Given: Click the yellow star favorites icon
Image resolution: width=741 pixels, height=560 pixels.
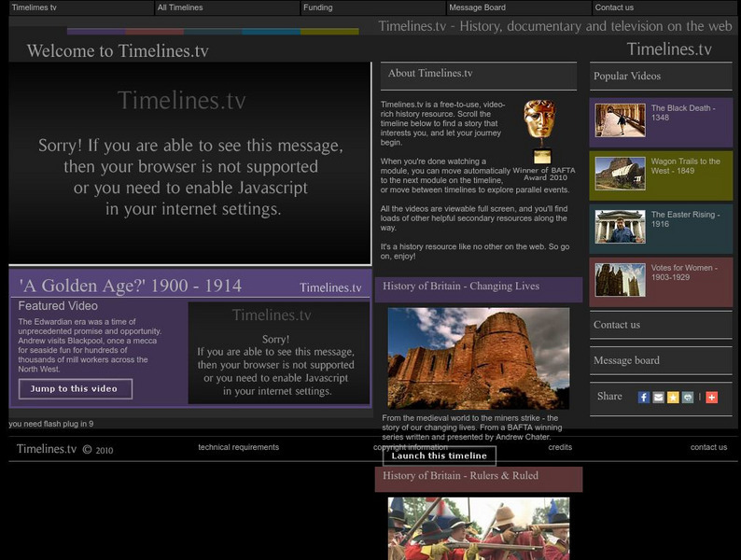Looking at the screenshot, I should pyautogui.click(x=673, y=398).
